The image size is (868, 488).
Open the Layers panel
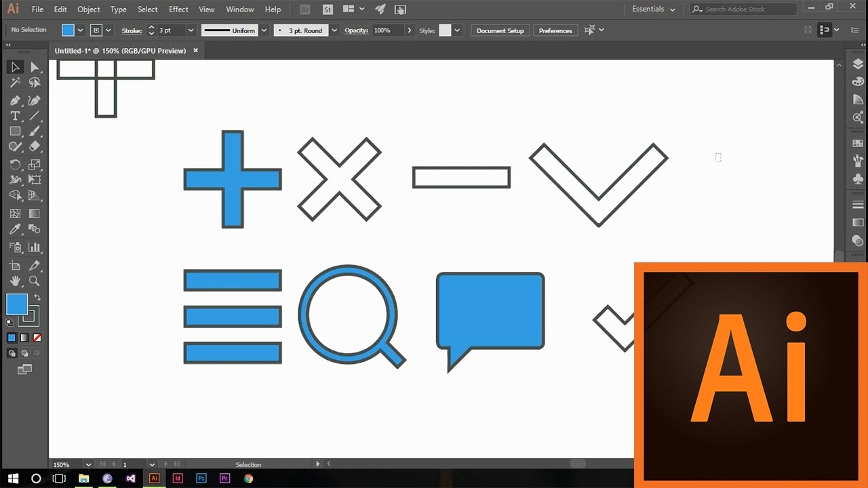[856, 62]
